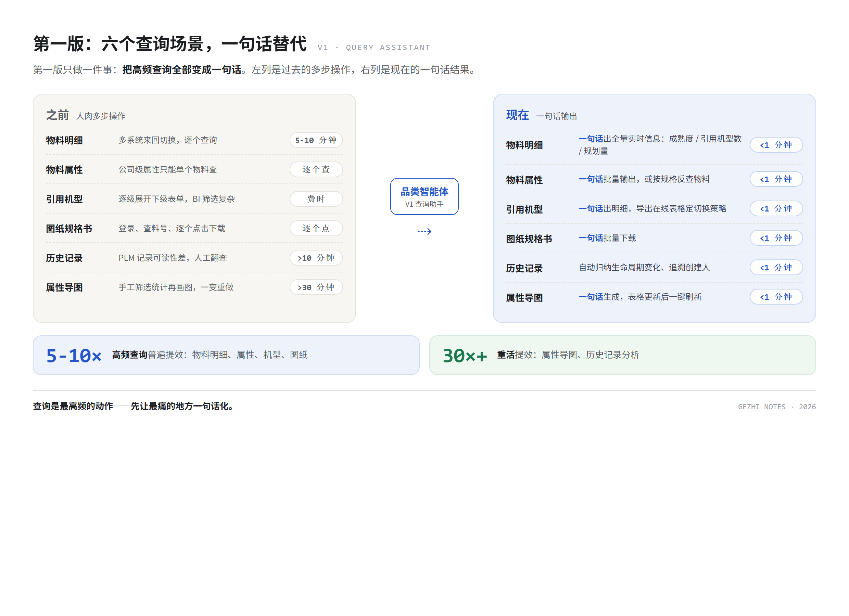Click text 一句话出明细，导出在线表格定切换策略

pyautogui.click(x=652, y=208)
